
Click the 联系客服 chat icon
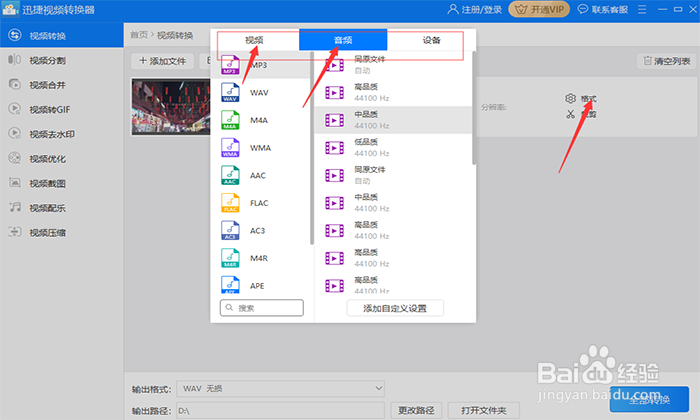point(583,9)
